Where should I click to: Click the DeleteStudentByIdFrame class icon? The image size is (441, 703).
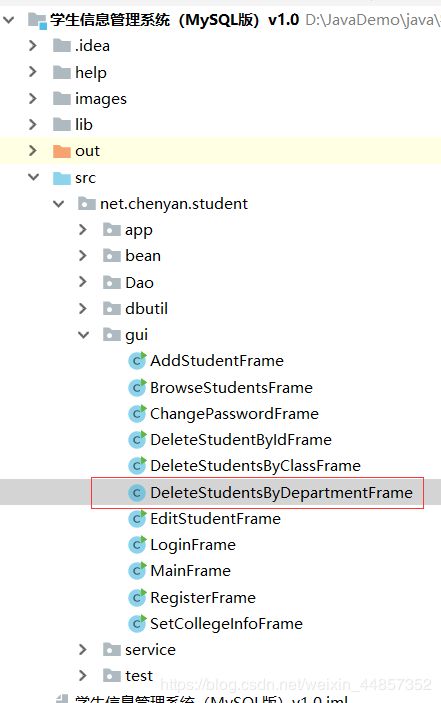click(x=137, y=439)
